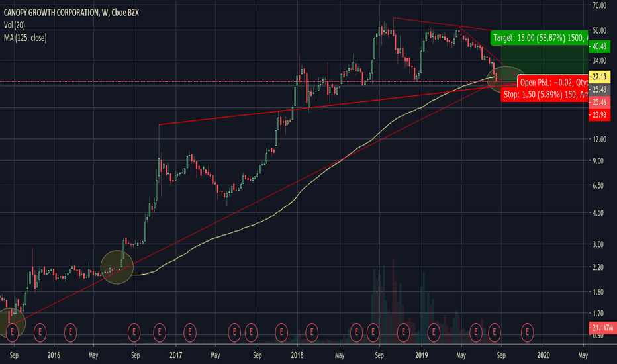Click the 2019 time axis label

[x=422, y=355]
